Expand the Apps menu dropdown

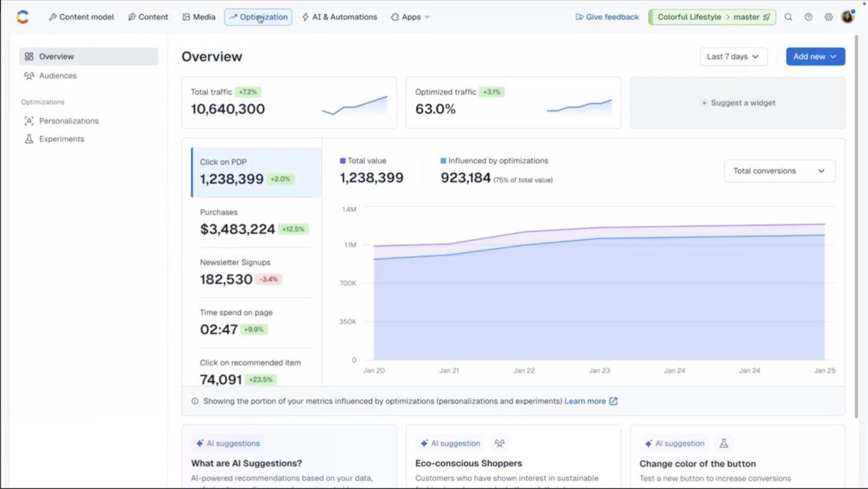point(410,17)
